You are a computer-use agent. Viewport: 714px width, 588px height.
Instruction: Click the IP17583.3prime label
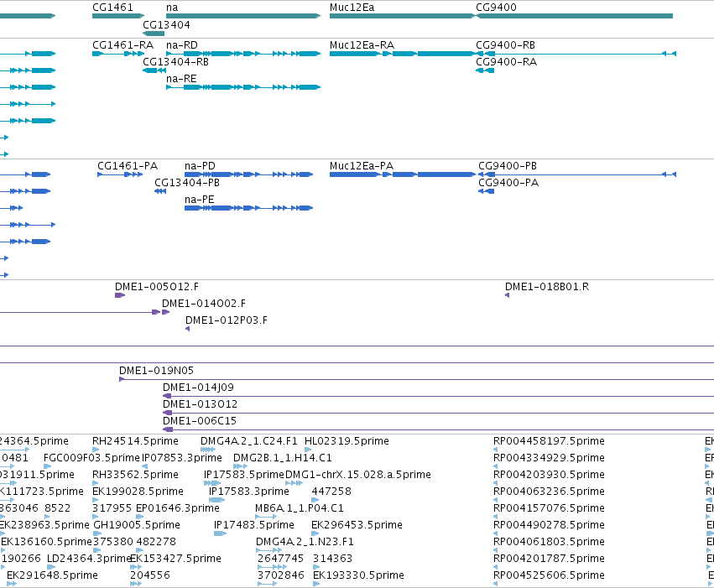(x=249, y=492)
